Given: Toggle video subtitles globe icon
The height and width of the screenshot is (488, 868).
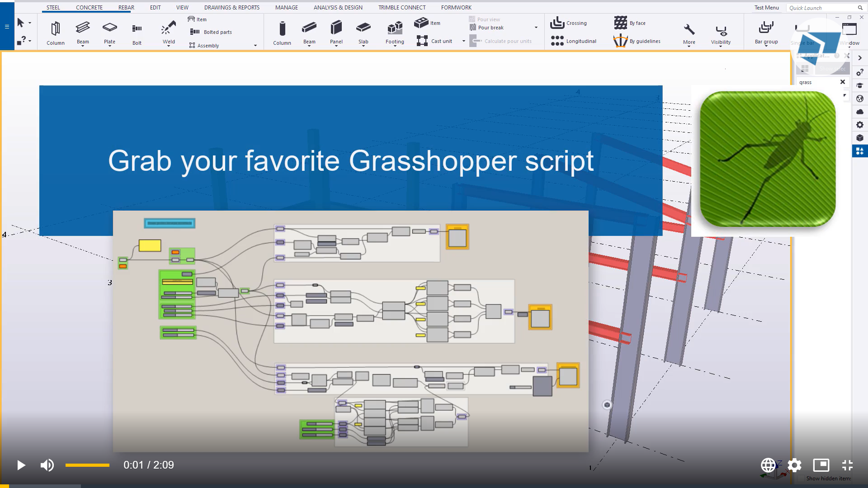Looking at the screenshot, I should click(768, 465).
